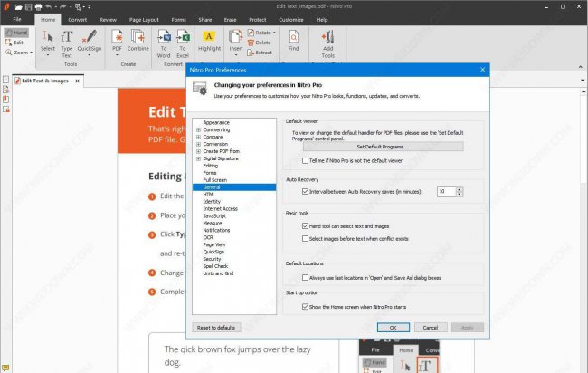588x373 pixels.
Task: Click the Open folder quick access icon
Action: [x=18, y=6]
